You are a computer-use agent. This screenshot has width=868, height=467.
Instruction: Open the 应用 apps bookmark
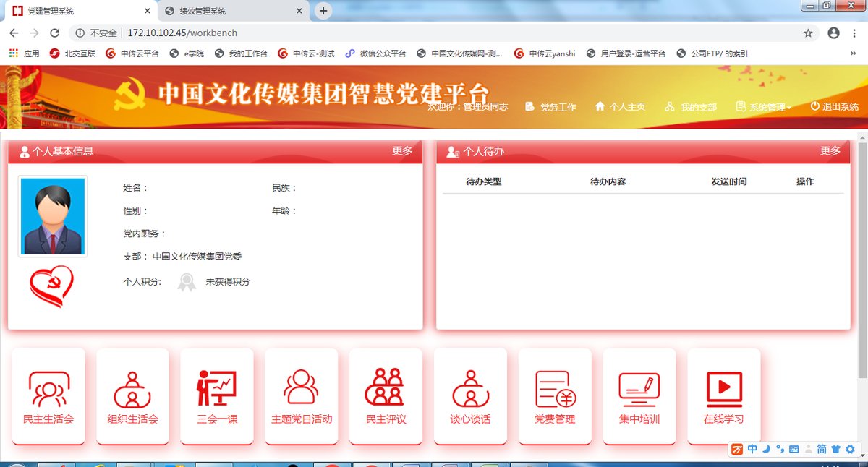[24, 53]
